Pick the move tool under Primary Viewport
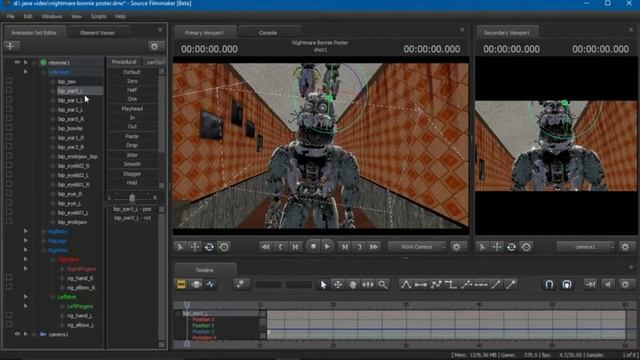This screenshot has height=360, width=640. click(195, 247)
